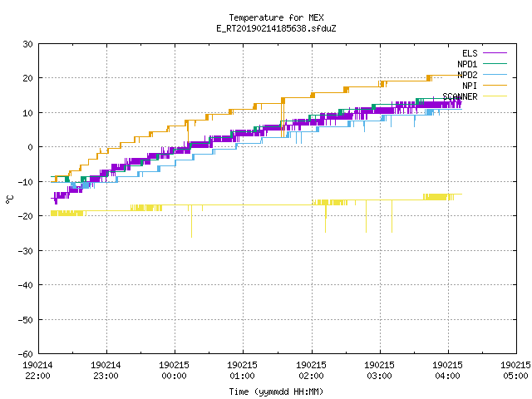532x399 pixels.
Task: Click y-axis tick label -20
Action: [26, 216]
